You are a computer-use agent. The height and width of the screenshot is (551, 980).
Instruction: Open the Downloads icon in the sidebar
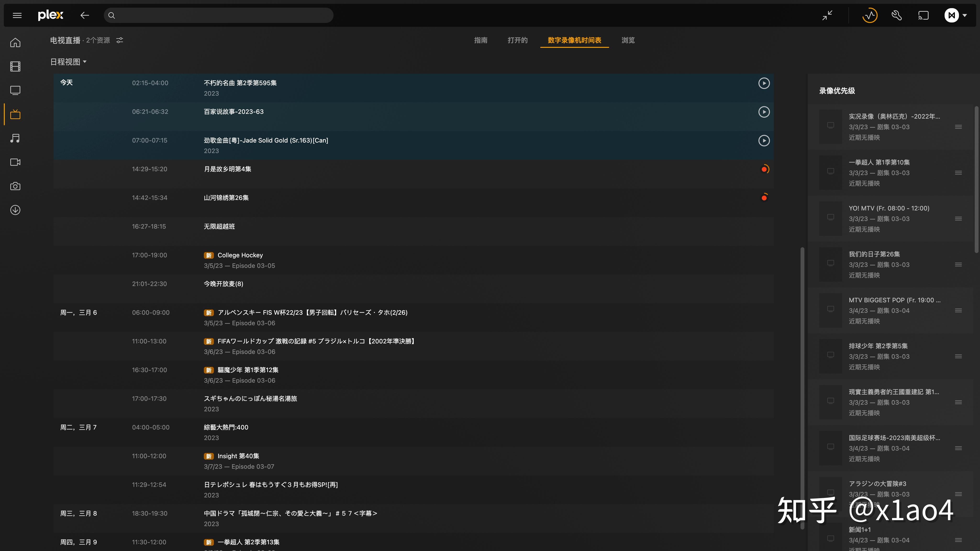tap(15, 210)
